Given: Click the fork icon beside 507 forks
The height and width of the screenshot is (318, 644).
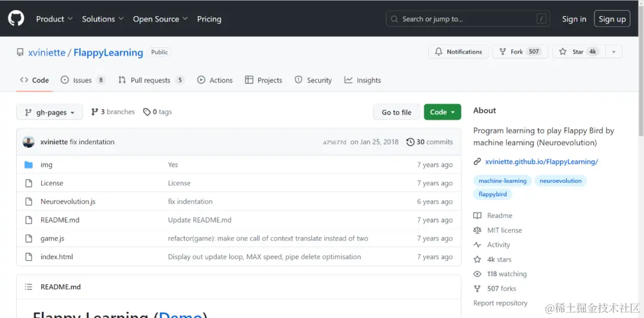Looking at the screenshot, I should tap(477, 288).
